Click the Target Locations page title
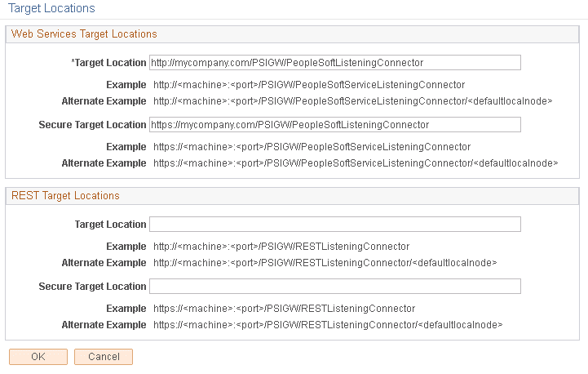The width and height of the screenshot is (588, 374). (x=51, y=8)
